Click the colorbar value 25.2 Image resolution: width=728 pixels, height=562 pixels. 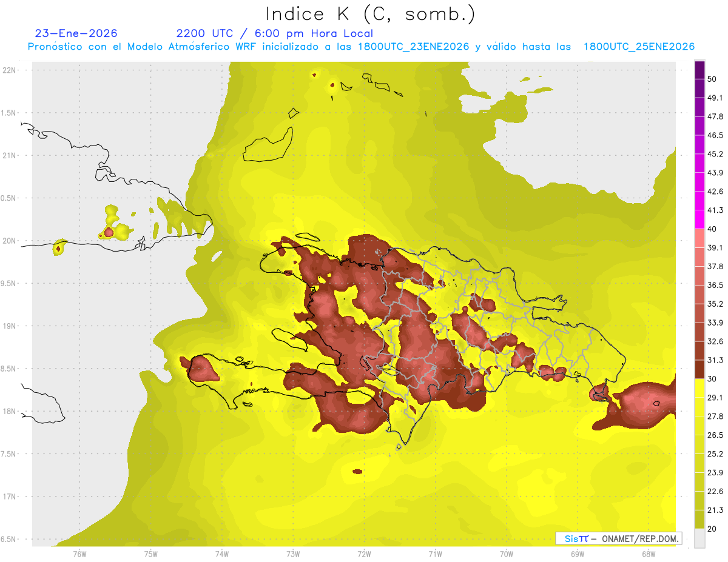coord(715,454)
